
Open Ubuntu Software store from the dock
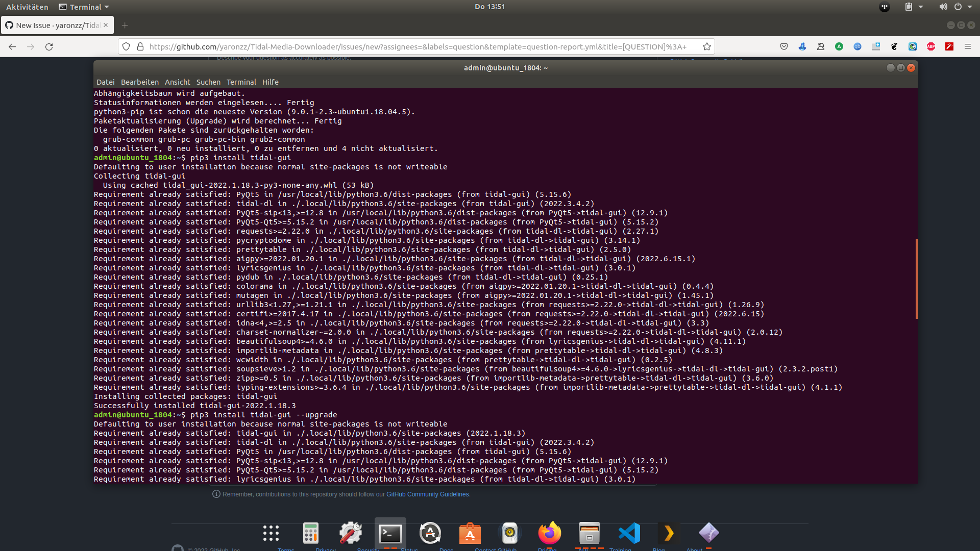[x=470, y=535]
